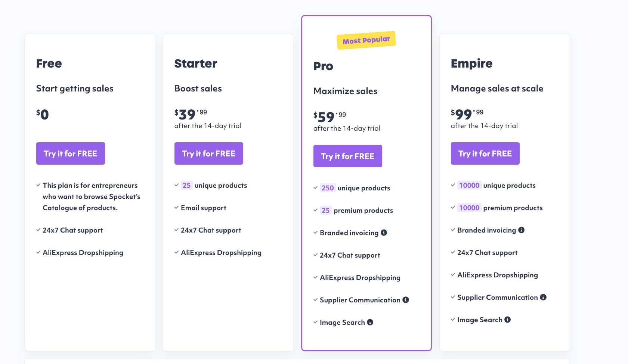Click Try it for FREE on the Starter plan
Screen dimensions: 628x364
click(208, 153)
